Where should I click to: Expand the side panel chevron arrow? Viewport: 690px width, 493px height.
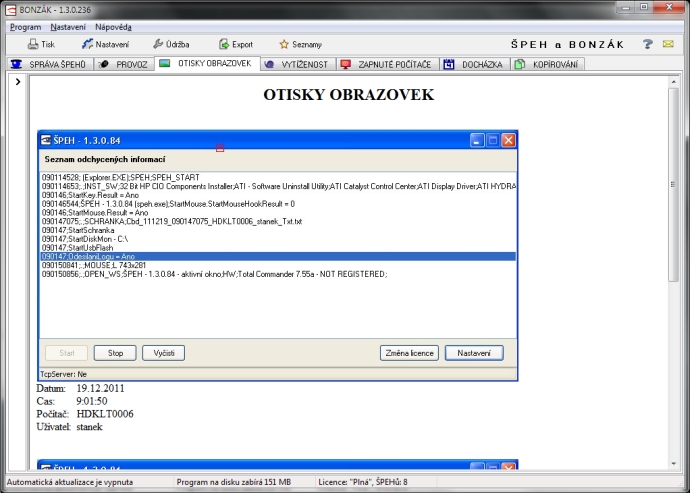pyautogui.click(x=18, y=81)
